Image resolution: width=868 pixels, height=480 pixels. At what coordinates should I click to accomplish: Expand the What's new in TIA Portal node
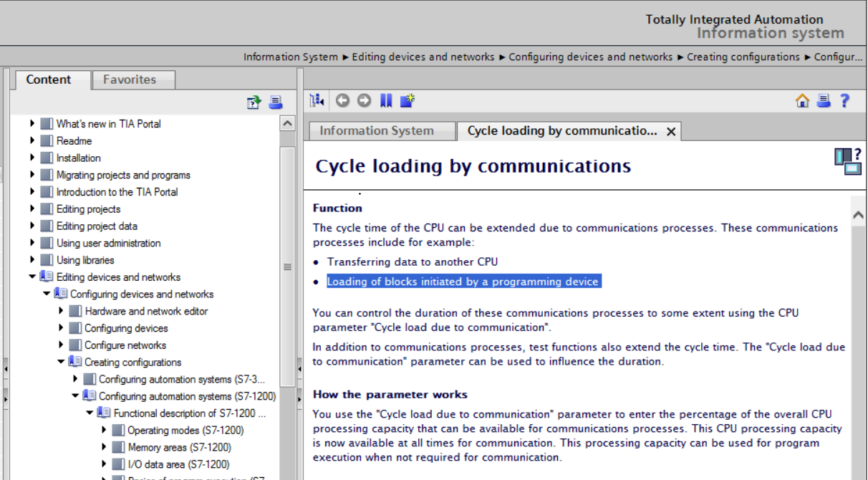pyautogui.click(x=32, y=123)
